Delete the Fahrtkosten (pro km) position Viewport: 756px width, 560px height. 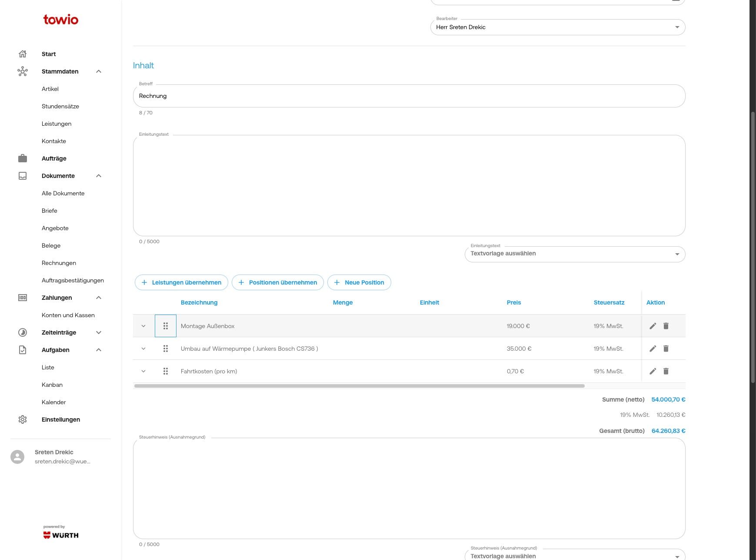[x=666, y=371]
